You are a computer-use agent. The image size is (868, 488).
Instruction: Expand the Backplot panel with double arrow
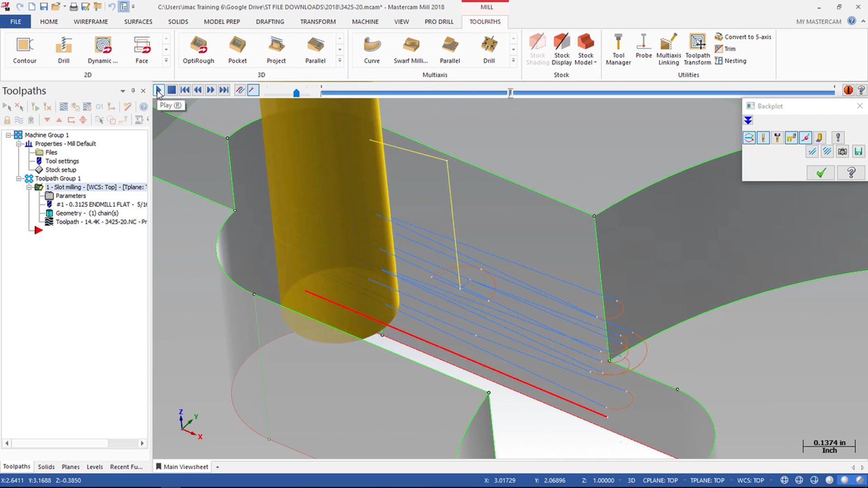(x=748, y=120)
